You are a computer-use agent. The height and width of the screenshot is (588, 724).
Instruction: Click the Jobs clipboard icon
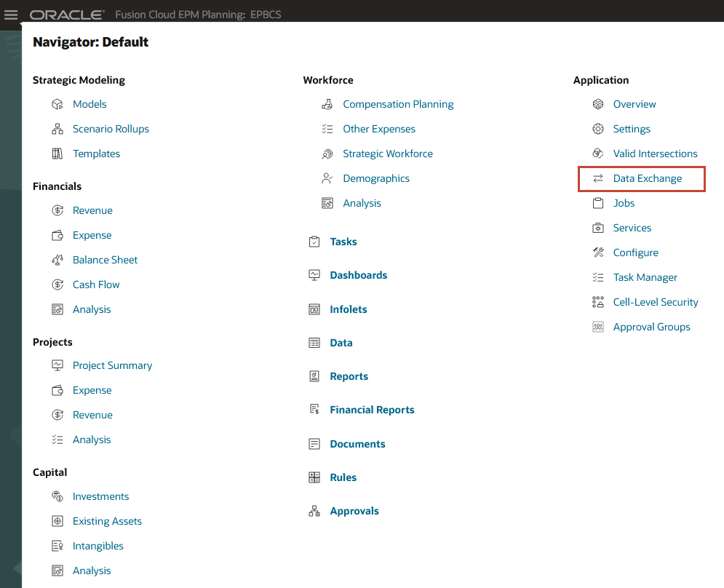597,203
